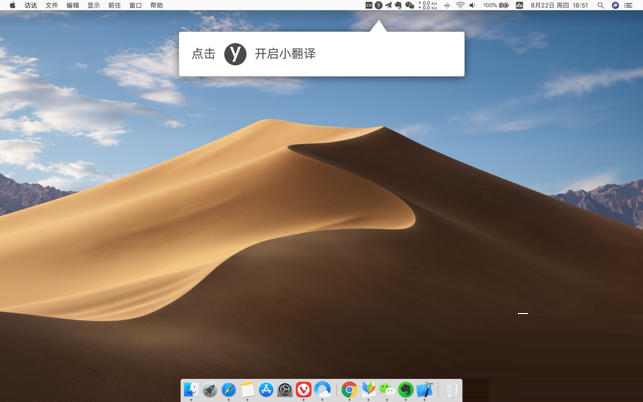Open System Preferences from the Dock

pos(285,390)
